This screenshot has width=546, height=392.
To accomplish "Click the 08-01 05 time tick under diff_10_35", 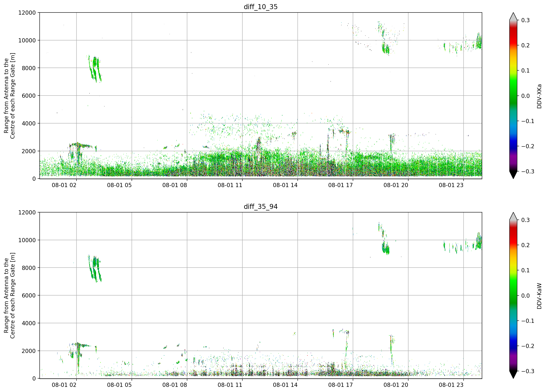I will [x=120, y=185].
